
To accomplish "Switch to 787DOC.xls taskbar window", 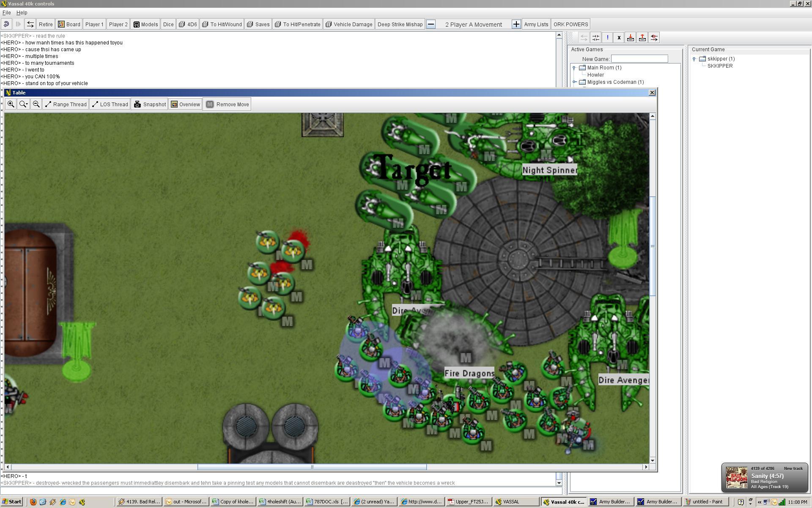I will pyautogui.click(x=327, y=502).
